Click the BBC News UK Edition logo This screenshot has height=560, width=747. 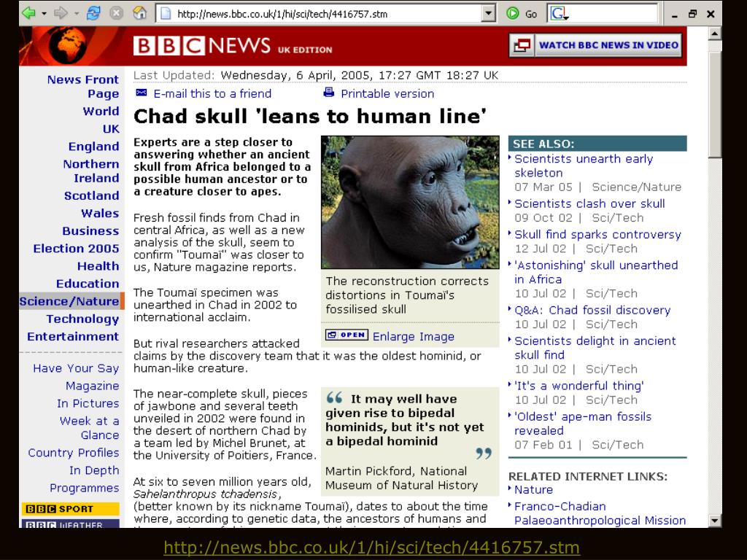(x=233, y=46)
